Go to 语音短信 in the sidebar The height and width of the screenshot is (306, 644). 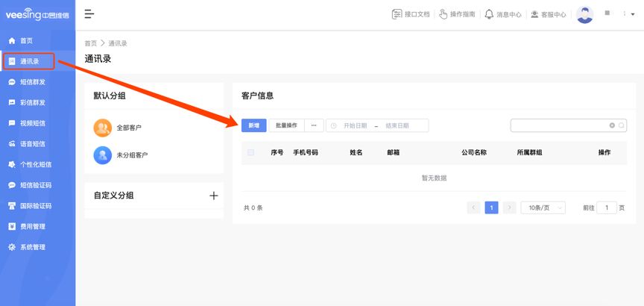(33, 144)
